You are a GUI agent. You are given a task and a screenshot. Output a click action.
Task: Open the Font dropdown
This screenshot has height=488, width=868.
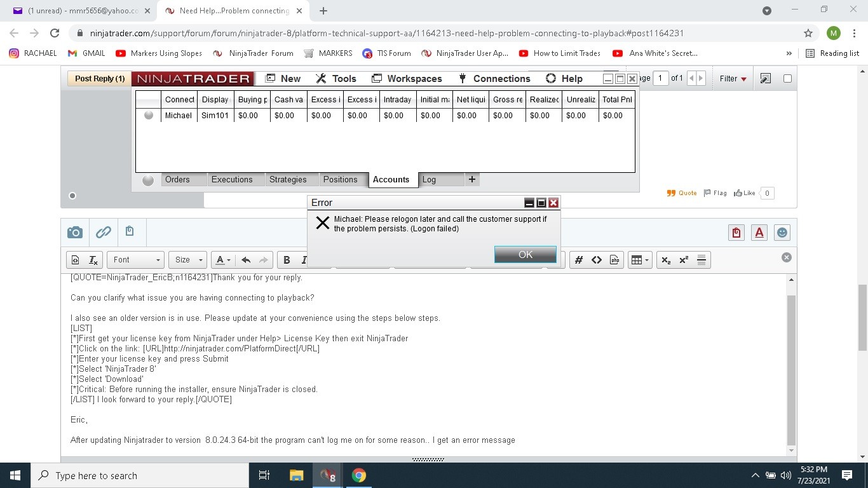pos(136,260)
